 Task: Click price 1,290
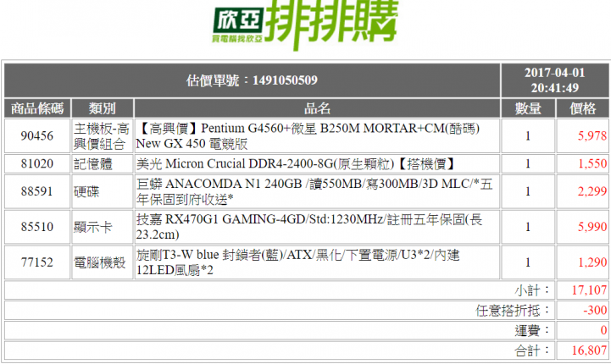pos(592,262)
